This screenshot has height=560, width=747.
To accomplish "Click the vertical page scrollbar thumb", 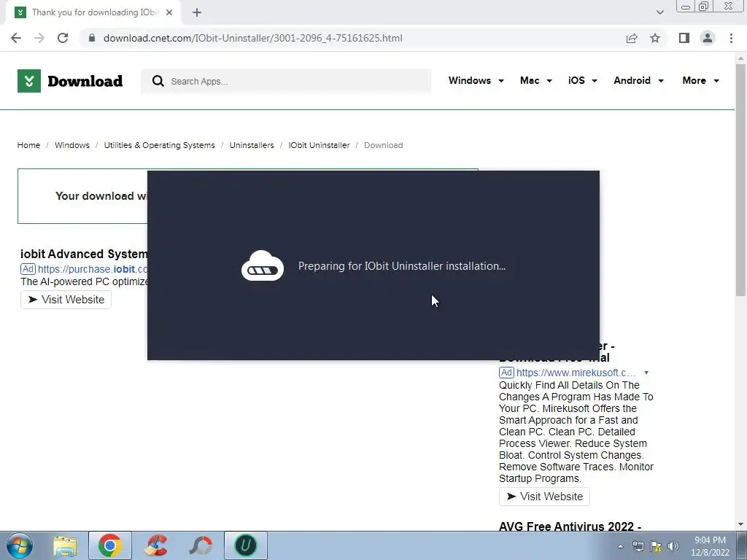I will [x=740, y=180].
